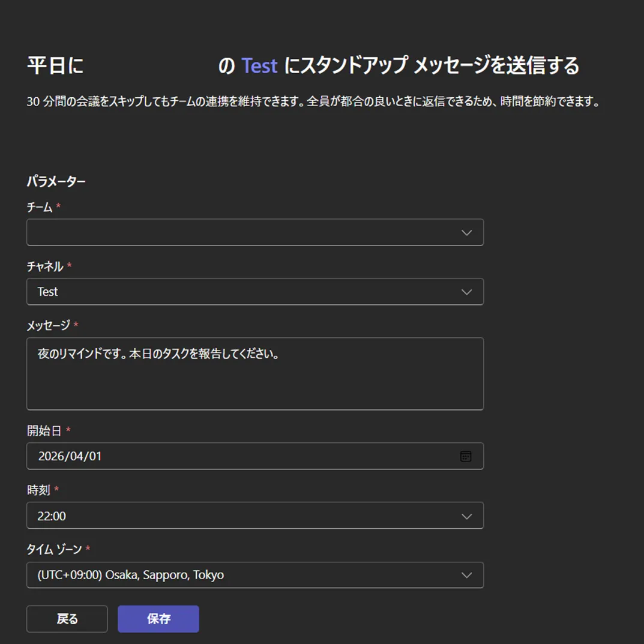Click the Test link in the heading
Screen dimensions: 644x644
click(x=259, y=66)
